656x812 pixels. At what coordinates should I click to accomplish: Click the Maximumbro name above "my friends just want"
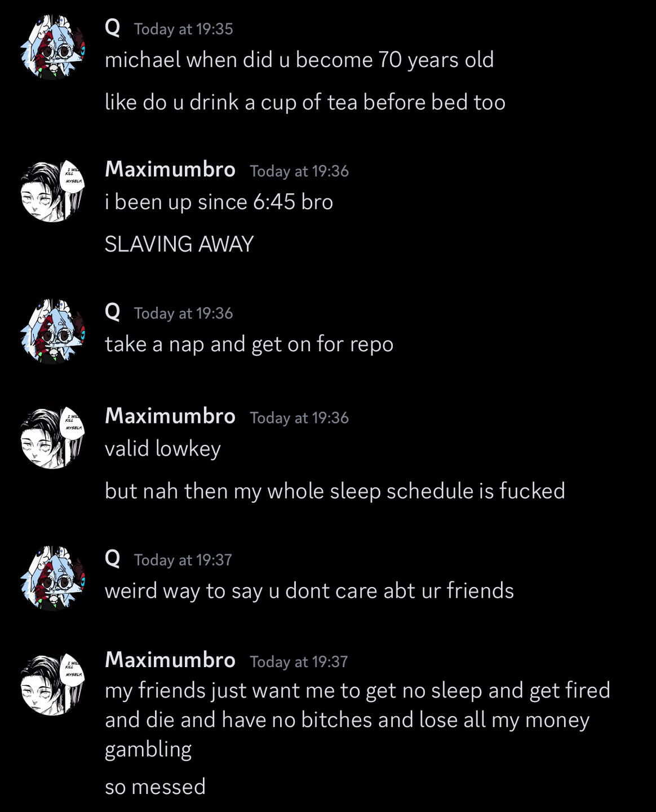[x=170, y=660]
